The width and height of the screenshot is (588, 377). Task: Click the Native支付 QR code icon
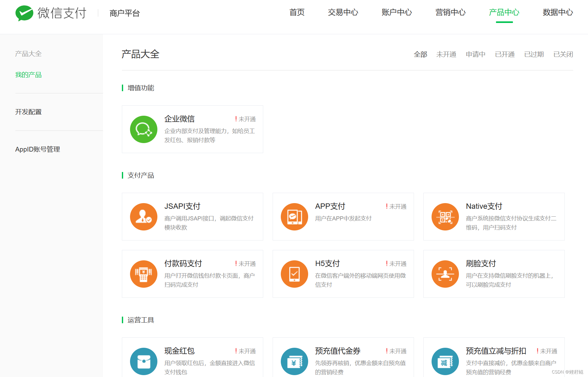445,217
